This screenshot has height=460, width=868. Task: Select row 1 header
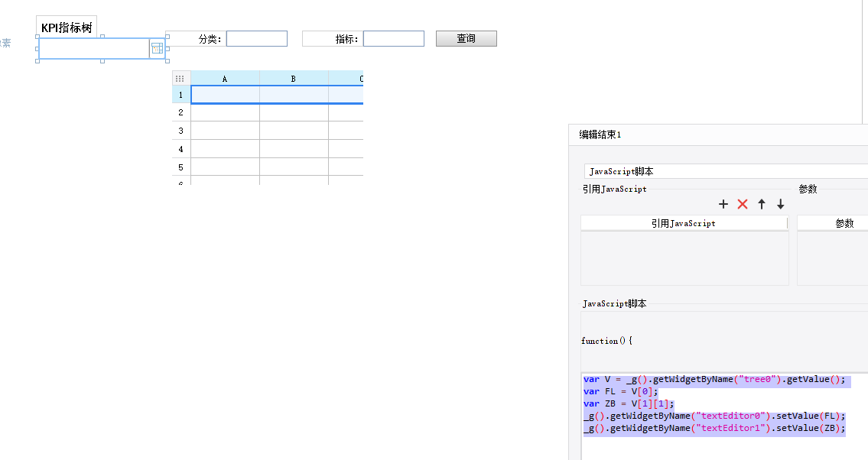(x=181, y=95)
